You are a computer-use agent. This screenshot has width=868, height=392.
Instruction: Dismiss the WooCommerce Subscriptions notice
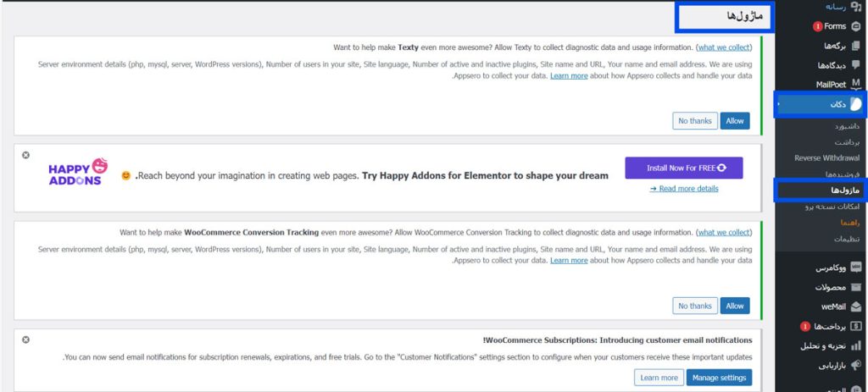click(x=25, y=340)
